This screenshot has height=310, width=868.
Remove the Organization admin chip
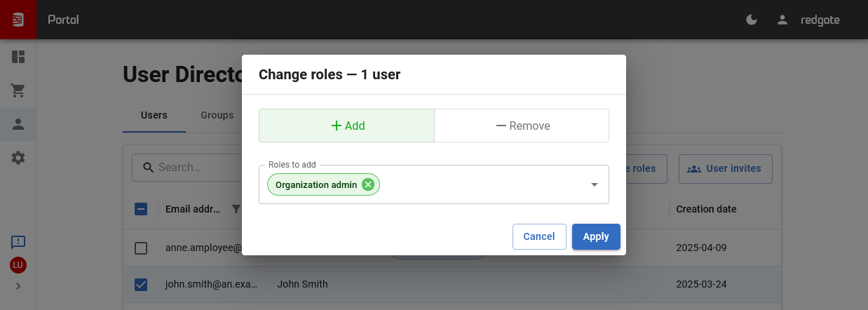click(x=368, y=184)
